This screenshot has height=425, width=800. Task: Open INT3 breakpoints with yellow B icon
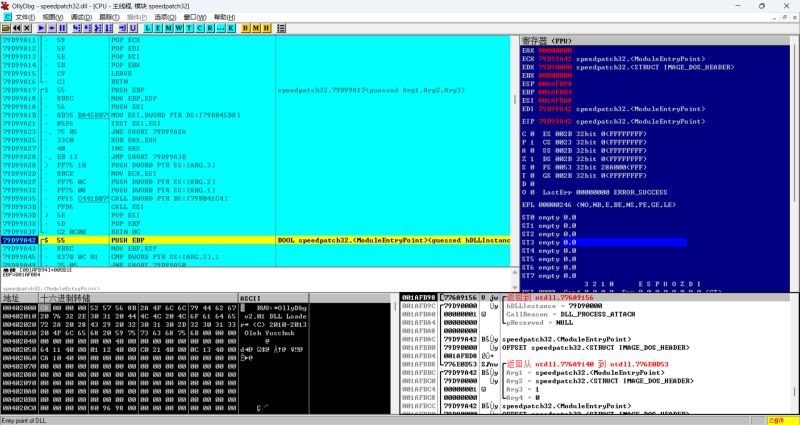point(246,28)
